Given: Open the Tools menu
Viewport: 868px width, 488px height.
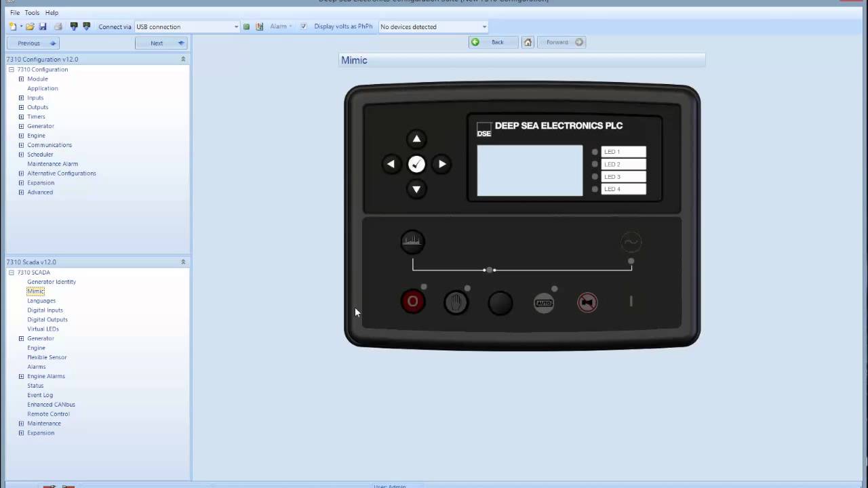Looking at the screenshot, I should pyautogui.click(x=32, y=12).
